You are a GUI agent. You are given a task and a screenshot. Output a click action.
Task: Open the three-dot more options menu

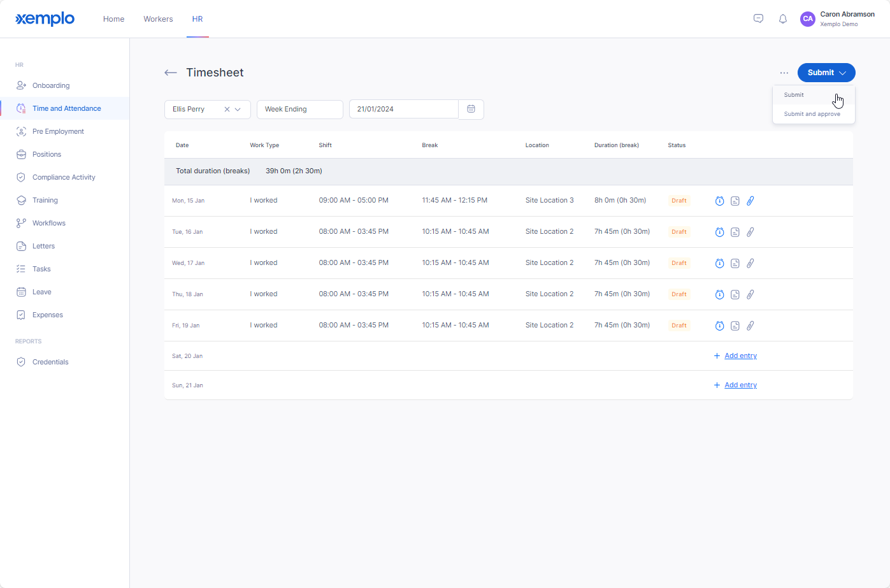[x=784, y=73]
